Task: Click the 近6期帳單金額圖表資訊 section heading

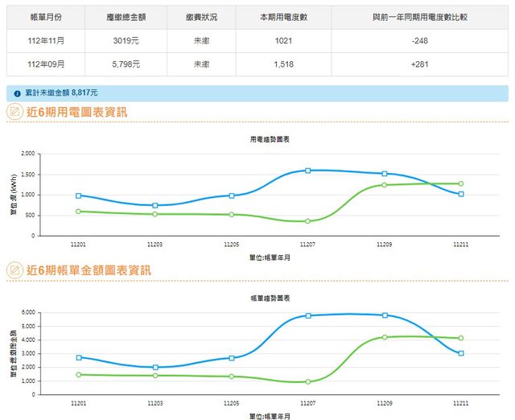Action: (89, 270)
